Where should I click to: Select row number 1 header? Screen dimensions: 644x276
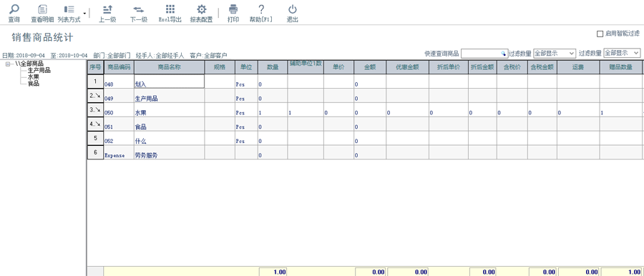click(x=95, y=82)
